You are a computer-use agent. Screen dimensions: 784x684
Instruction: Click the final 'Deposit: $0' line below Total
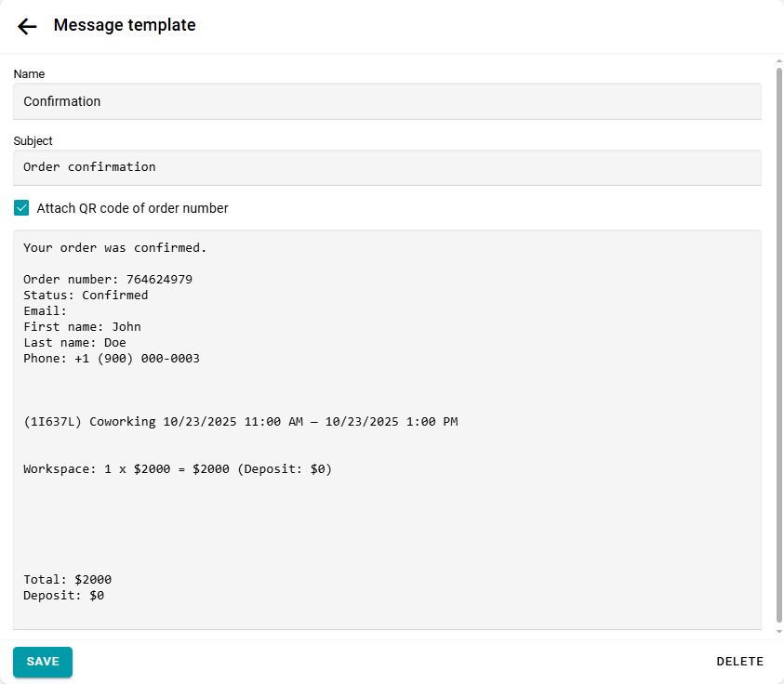click(63, 596)
